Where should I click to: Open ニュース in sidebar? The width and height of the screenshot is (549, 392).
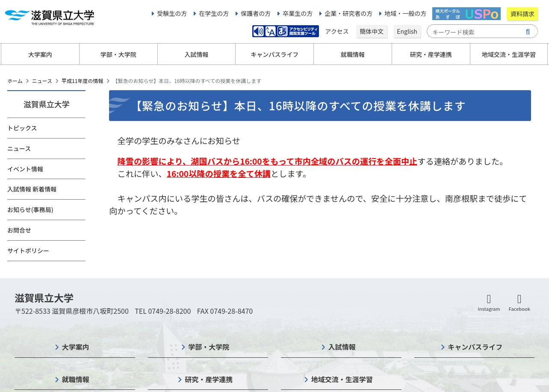[x=46, y=149]
